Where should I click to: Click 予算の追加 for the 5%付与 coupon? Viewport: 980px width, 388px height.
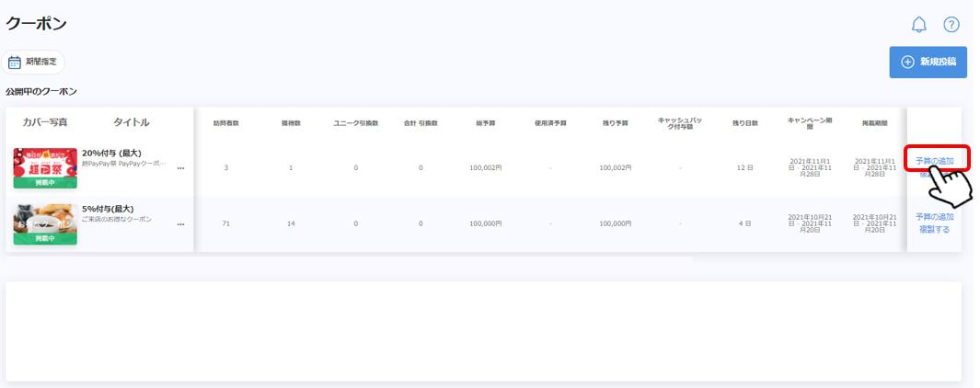coord(934,217)
